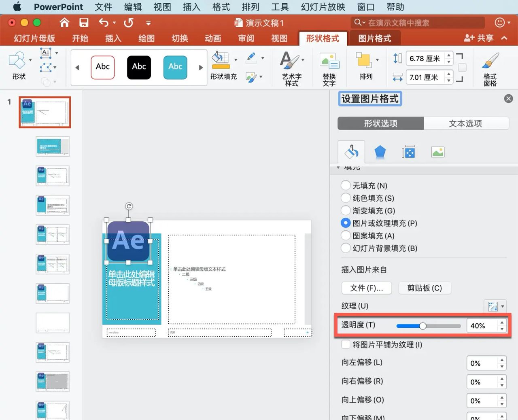Screen dimensions: 518x420
Task: Select the Picture pane icon
Action: [x=437, y=152]
